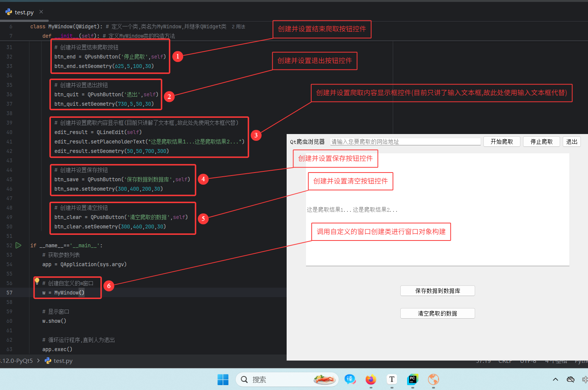This screenshot has height=390, width=588.
Task: Click the 退出 button in Qt window
Action: pos(572,142)
